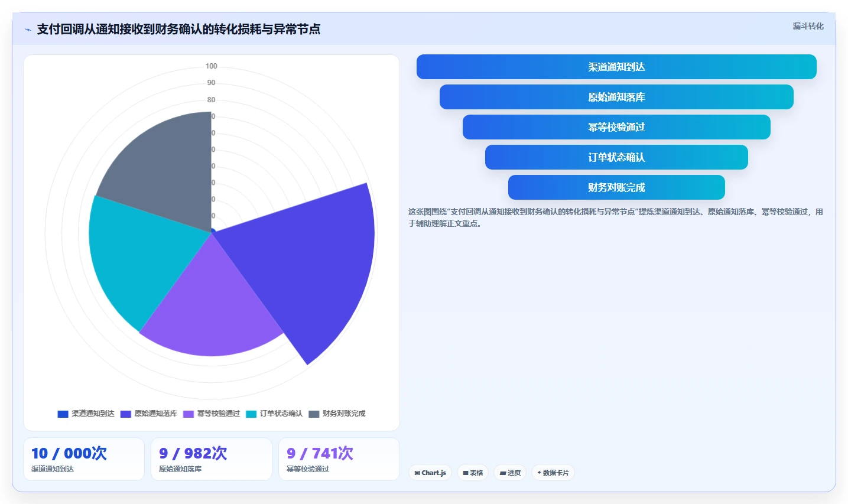This screenshot has height=504, width=848.
Task: Click the trend icon beside the title
Action: (28, 30)
